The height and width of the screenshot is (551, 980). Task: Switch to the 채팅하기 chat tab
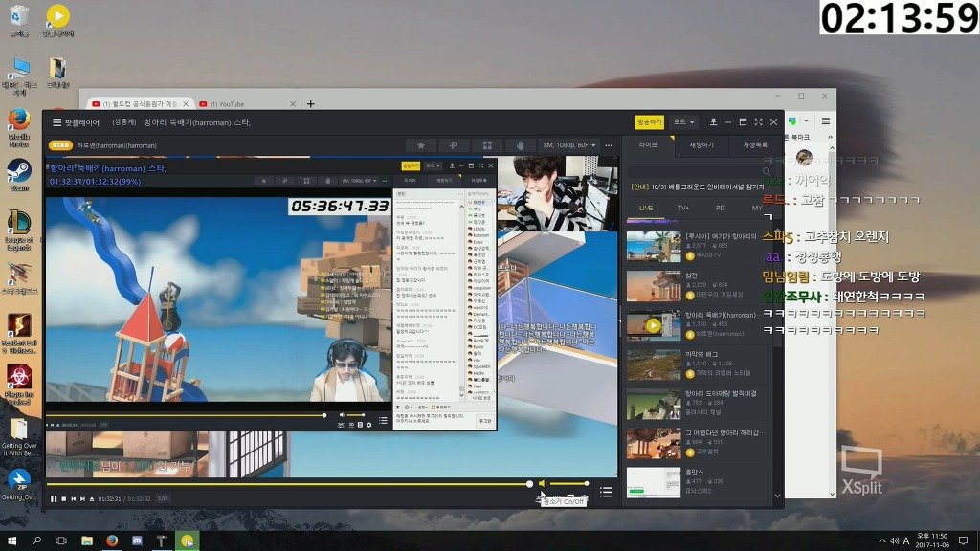[x=702, y=145]
